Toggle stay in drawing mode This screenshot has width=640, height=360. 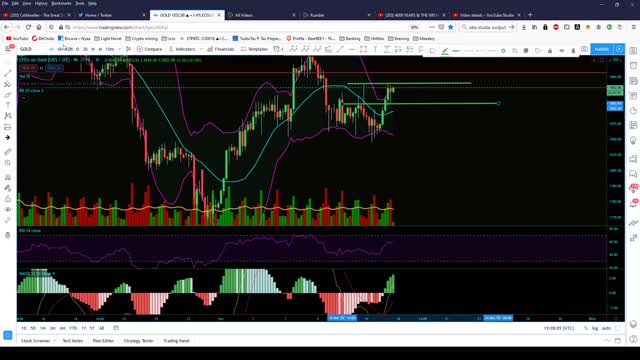8,188
